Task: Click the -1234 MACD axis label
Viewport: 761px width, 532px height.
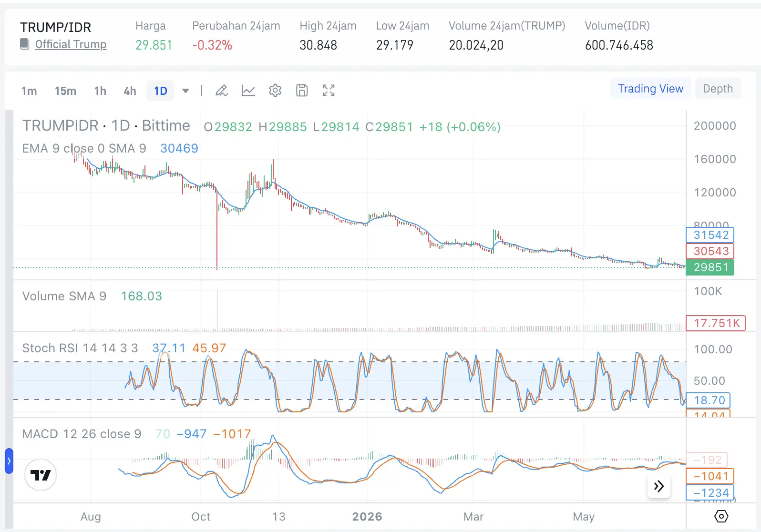Action: point(710,493)
